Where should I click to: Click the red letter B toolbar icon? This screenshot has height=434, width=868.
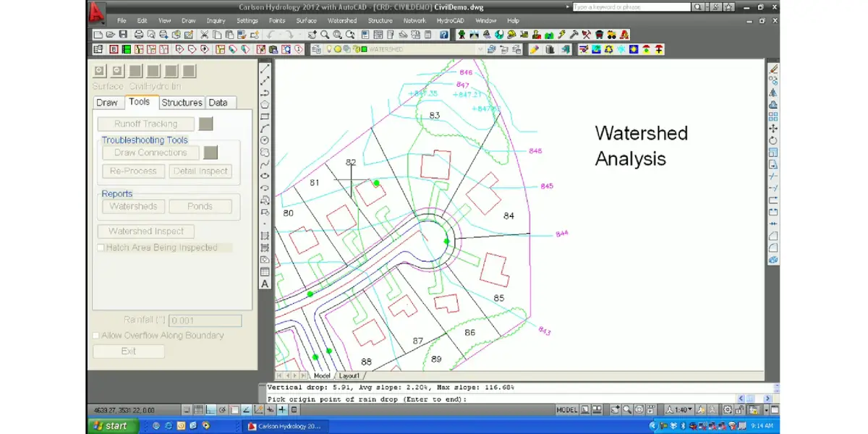coord(114,49)
